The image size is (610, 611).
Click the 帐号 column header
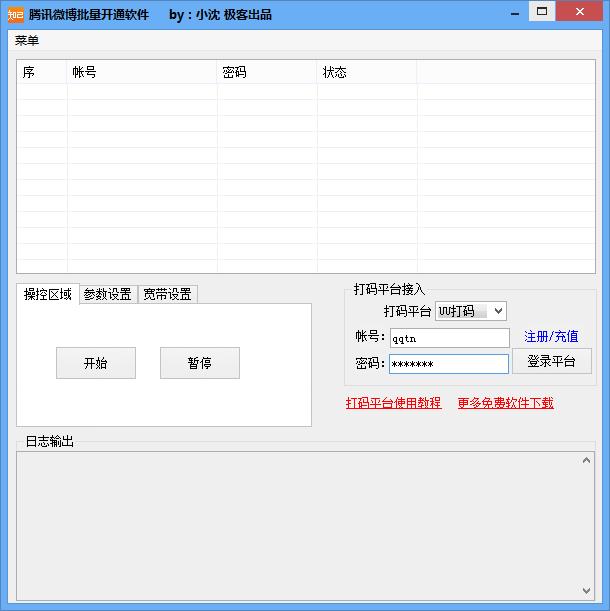[x=141, y=73]
